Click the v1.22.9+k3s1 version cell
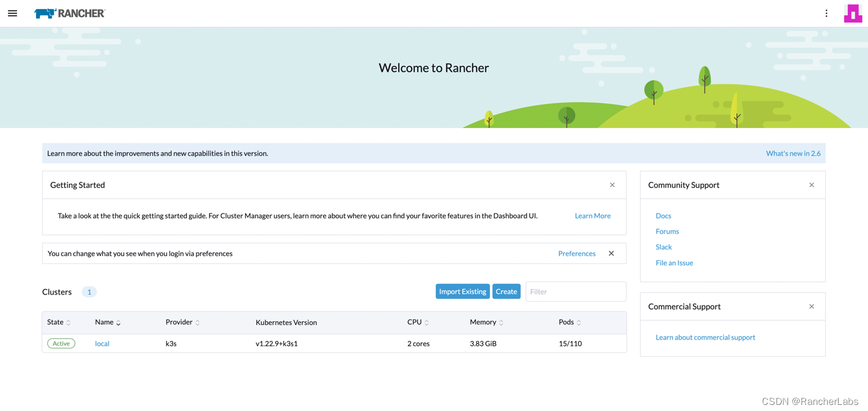Viewport: 868px width, 411px height. (x=277, y=343)
